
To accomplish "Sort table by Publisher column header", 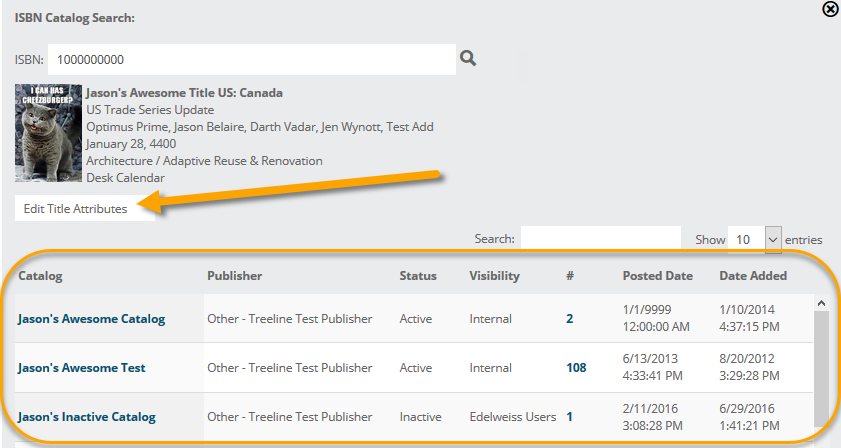I will (x=234, y=275).
